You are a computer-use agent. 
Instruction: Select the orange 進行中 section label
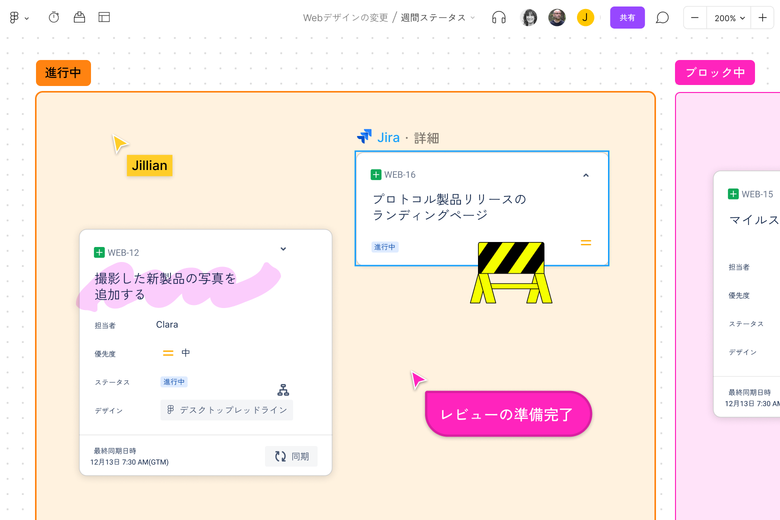[63, 73]
